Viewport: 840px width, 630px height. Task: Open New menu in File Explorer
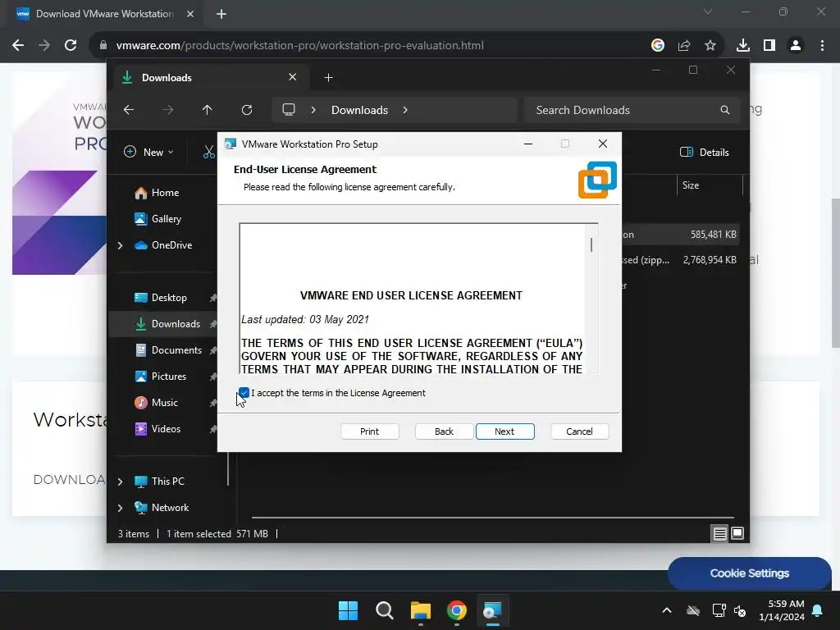point(148,152)
